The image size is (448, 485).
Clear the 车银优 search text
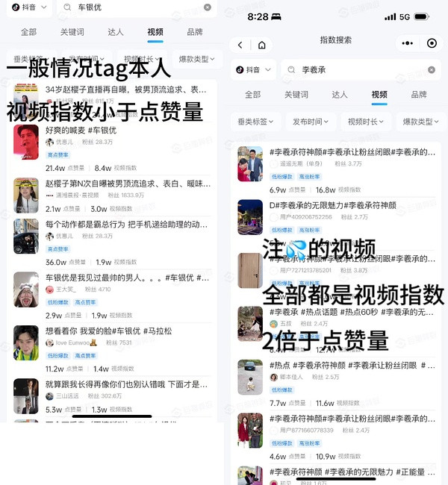point(208,7)
